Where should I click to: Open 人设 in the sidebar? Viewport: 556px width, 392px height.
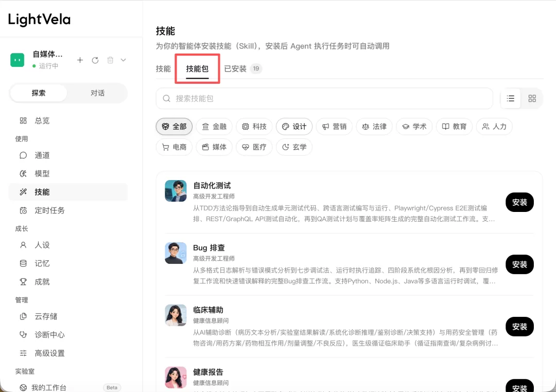coord(68,245)
